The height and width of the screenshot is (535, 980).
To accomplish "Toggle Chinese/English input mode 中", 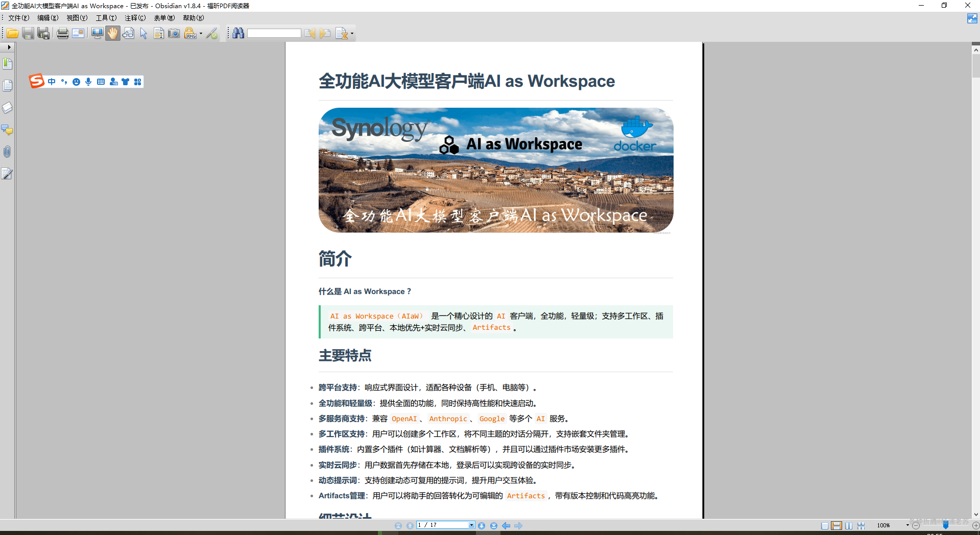I will [52, 82].
